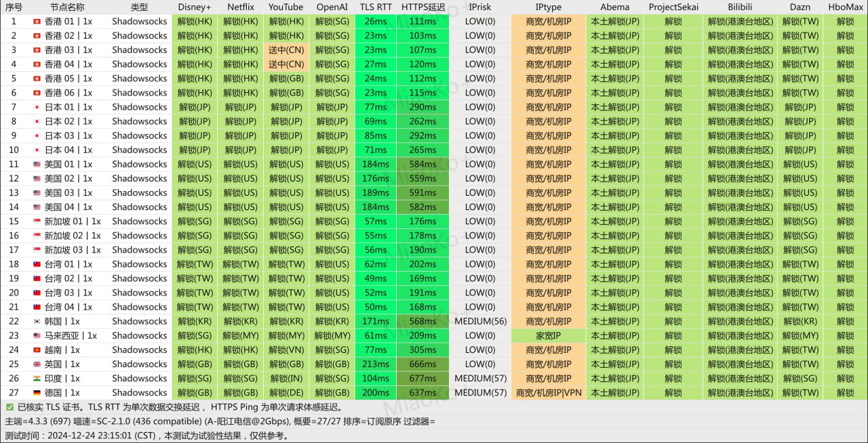Click the 越南 | 1x node name
This screenshot has height=443, width=868.
pos(62,350)
